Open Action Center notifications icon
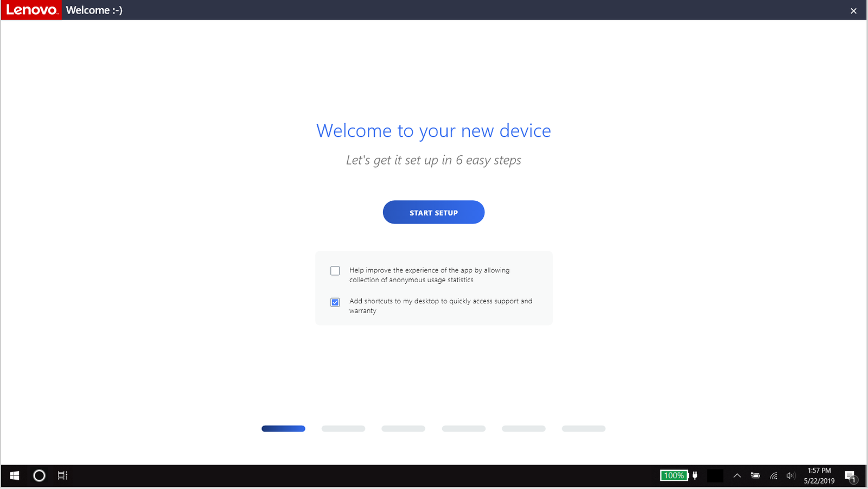Screen dimensions: 868x489 851,476
